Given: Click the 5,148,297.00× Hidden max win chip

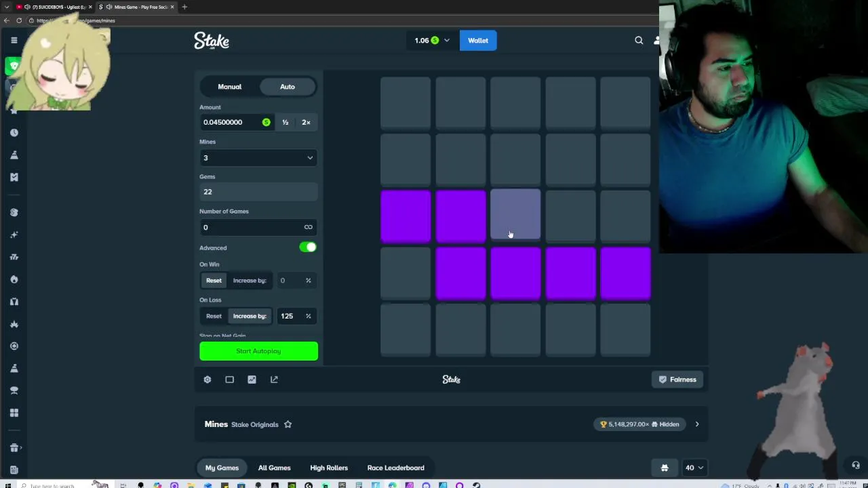Looking at the screenshot, I should 640,424.
